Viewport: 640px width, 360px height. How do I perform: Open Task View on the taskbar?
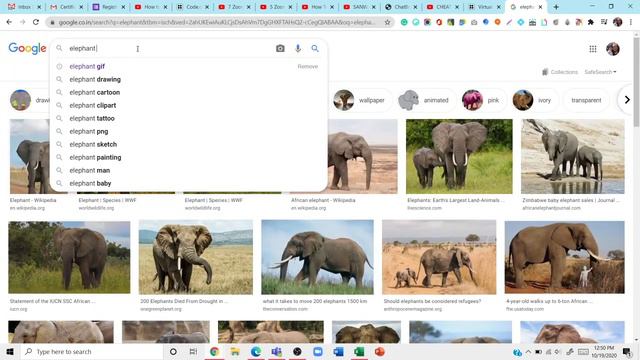point(193,351)
